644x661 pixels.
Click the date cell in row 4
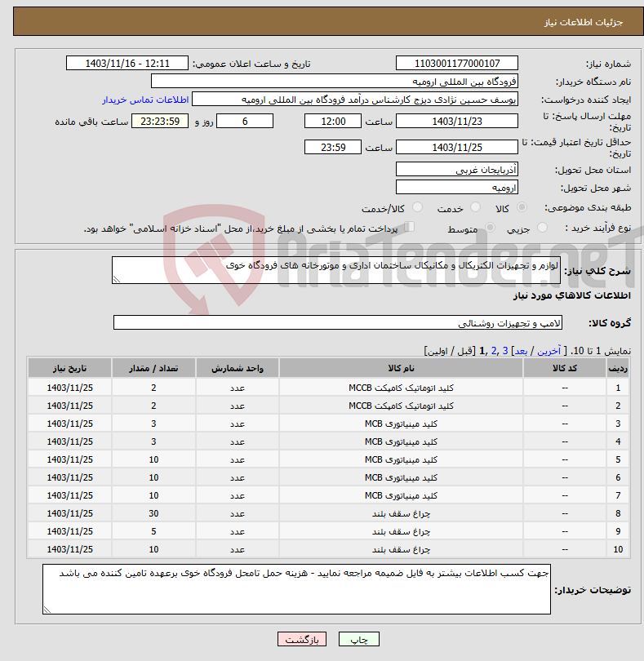click(69, 441)
